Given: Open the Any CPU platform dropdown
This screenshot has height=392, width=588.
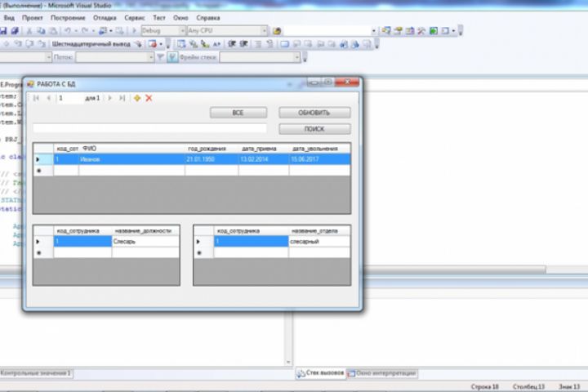Looking at the screenshot, I should click(265, 31).
